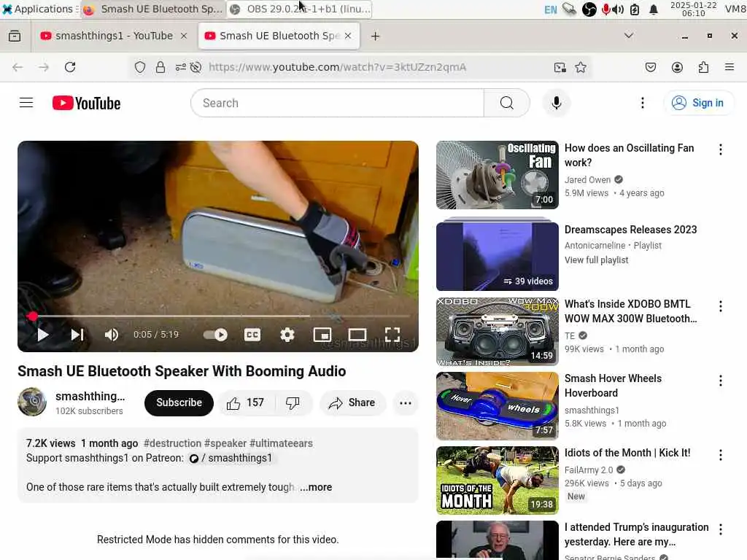The height and width of the screenshot is (560, 747).
Task: Toggle closed captions on the player
Action: coord(252,335)
